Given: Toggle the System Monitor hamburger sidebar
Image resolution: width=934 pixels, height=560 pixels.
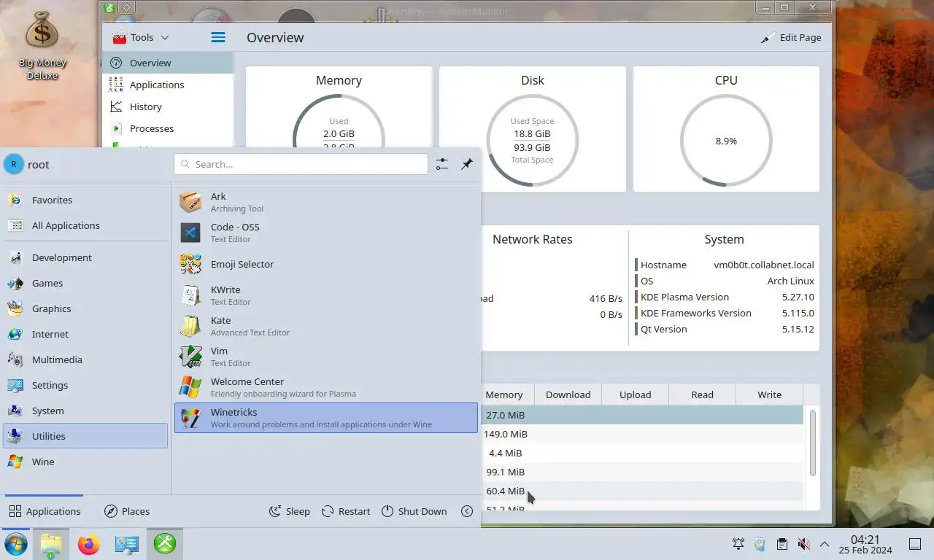Looking at the screenshot, I should pyautogui.click(x=218, y=37).
